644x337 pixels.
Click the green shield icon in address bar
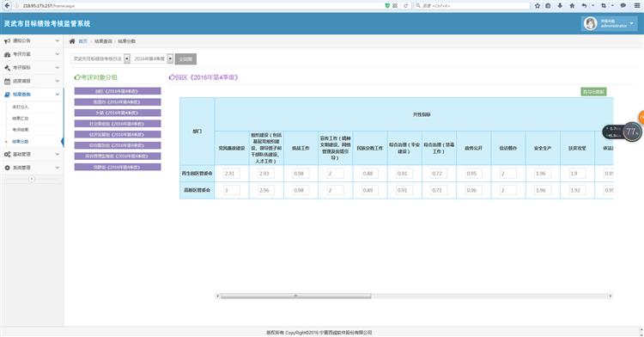[387, 6]
